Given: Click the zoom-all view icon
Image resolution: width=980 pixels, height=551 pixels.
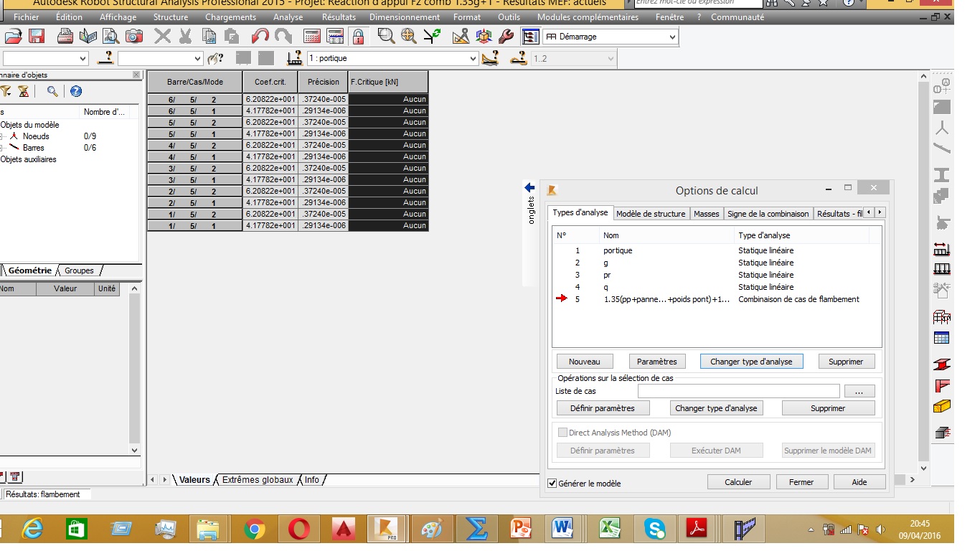Looking at the screenshot, I should (x=409, y=36).
